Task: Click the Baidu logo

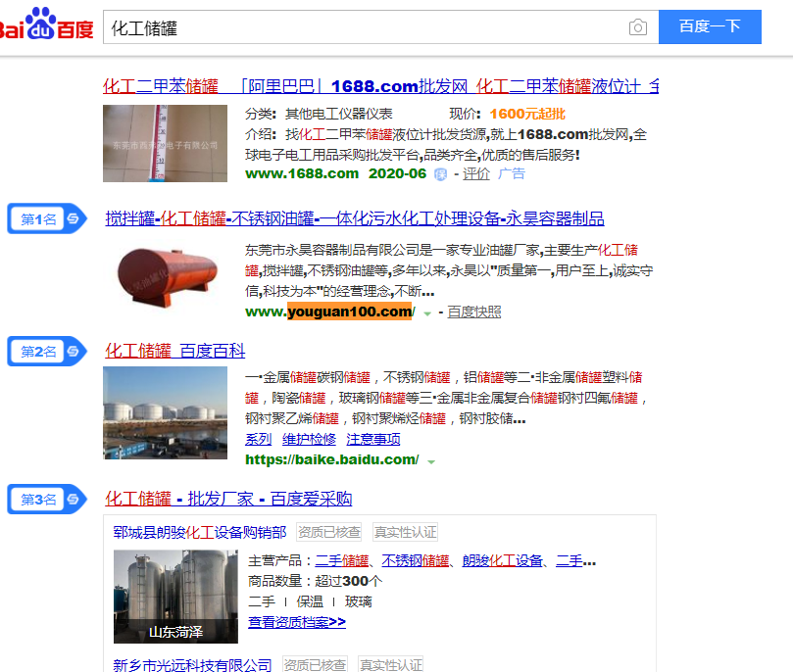Action: point(46,24)
